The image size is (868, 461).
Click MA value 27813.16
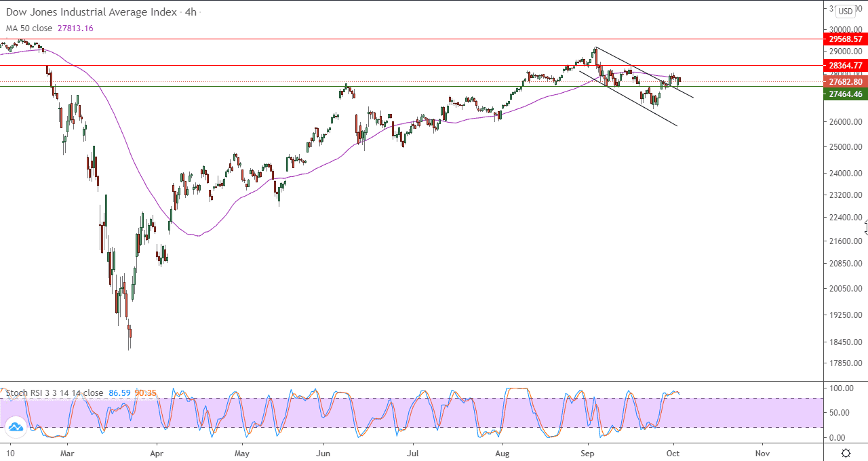point(76,28)
